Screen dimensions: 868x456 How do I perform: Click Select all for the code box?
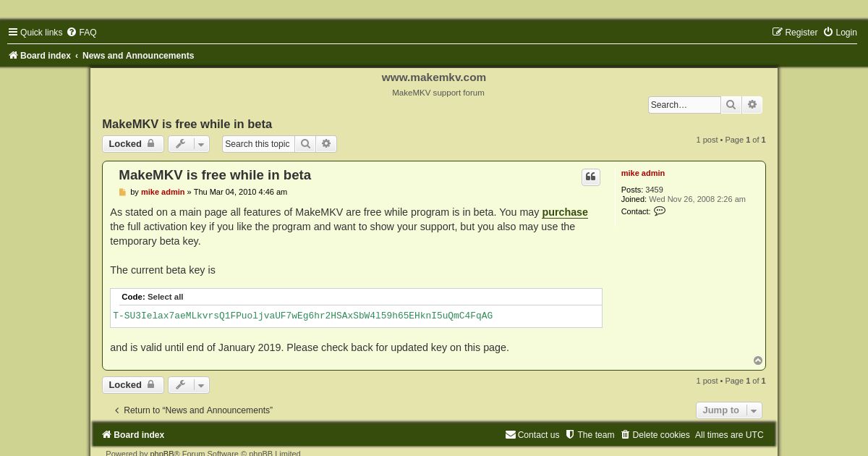click(x=166, y=297)
